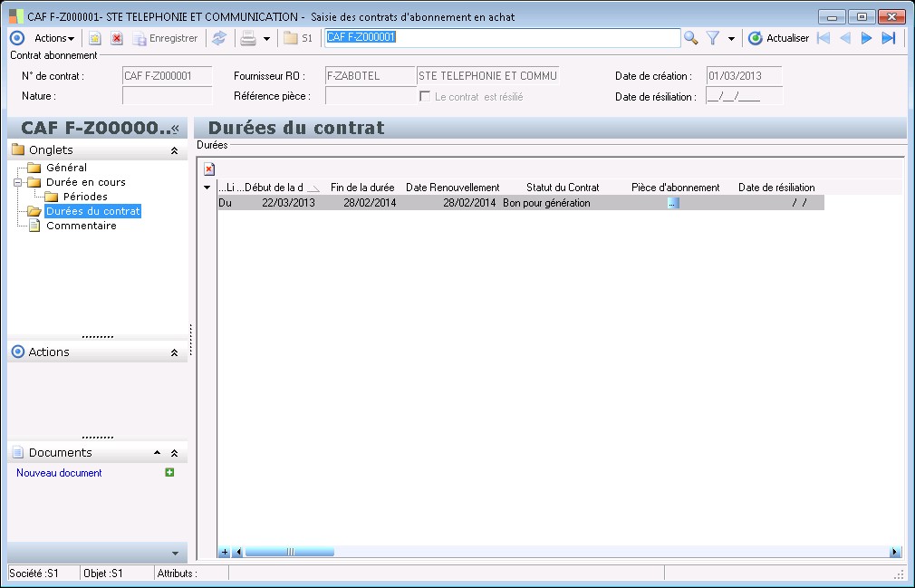Click the Attributs status bar entry
The height and width of the screenshot is (588, 915).
point(178,574)
